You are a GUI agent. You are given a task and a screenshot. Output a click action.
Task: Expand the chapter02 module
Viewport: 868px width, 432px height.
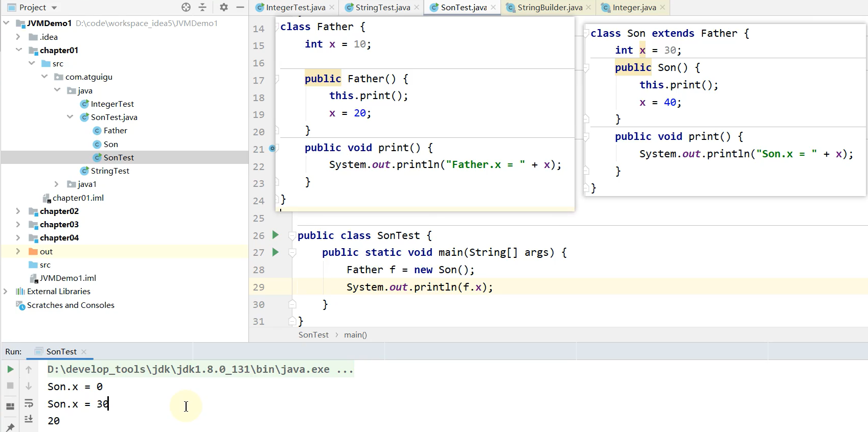[18, 211]
